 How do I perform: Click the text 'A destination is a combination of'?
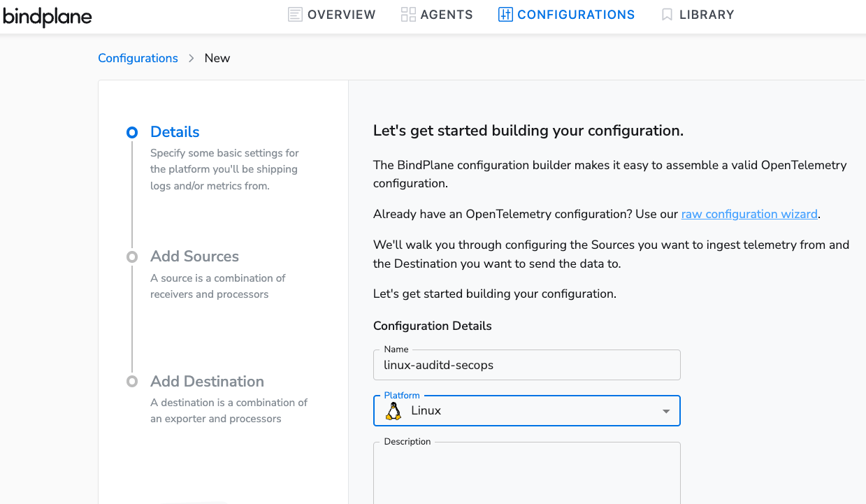point(229,403)
